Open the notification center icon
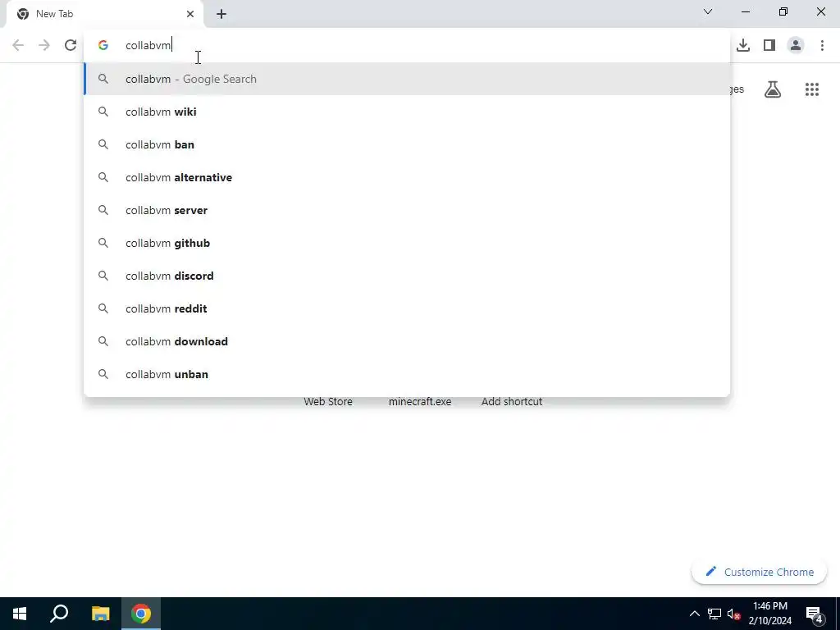The image size is (840, 630). coord(814,614)
